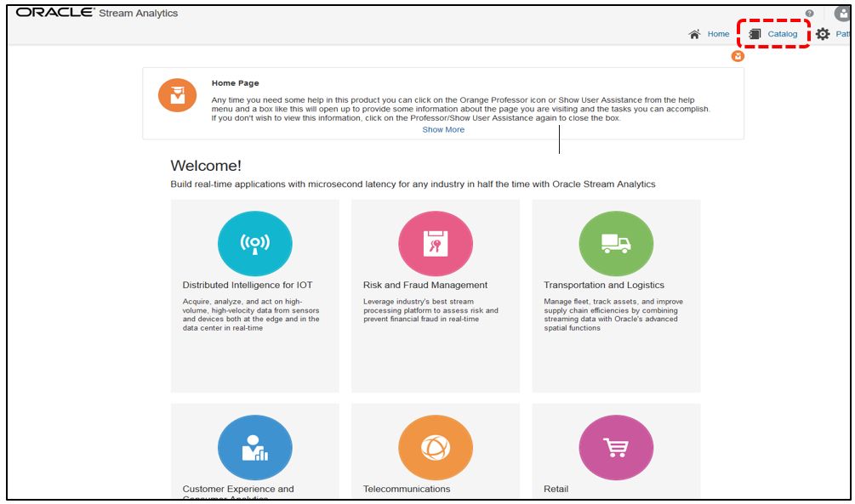This screenshot has width=855, height=504.
Task: Toggle the small orange professor icon
Action: click(738, 55)
